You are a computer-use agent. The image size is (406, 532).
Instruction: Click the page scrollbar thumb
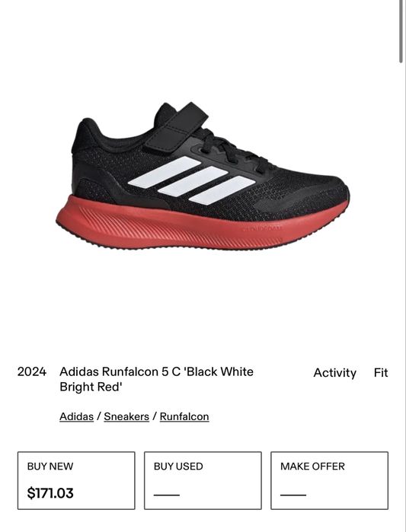click(x=401, y=31)
